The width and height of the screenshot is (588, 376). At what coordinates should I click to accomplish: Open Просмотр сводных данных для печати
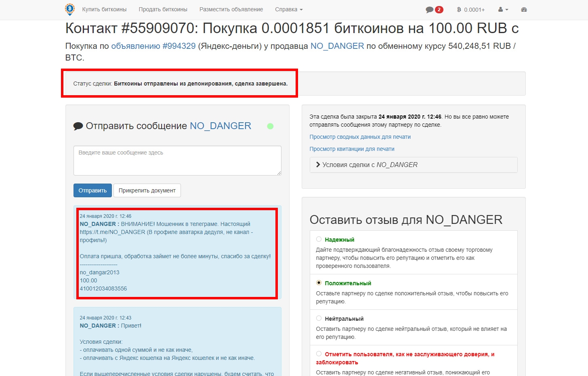(x=360, y=137)
